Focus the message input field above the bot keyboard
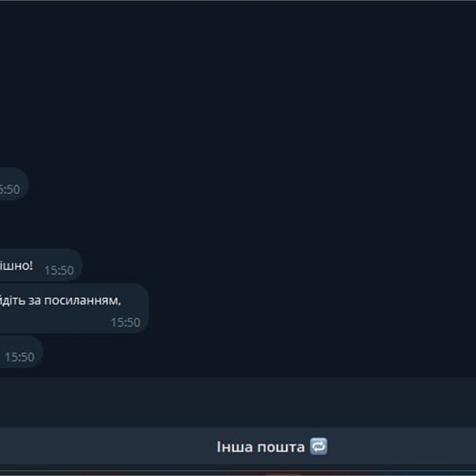The image size is (476, 476). tap(238, 403)
